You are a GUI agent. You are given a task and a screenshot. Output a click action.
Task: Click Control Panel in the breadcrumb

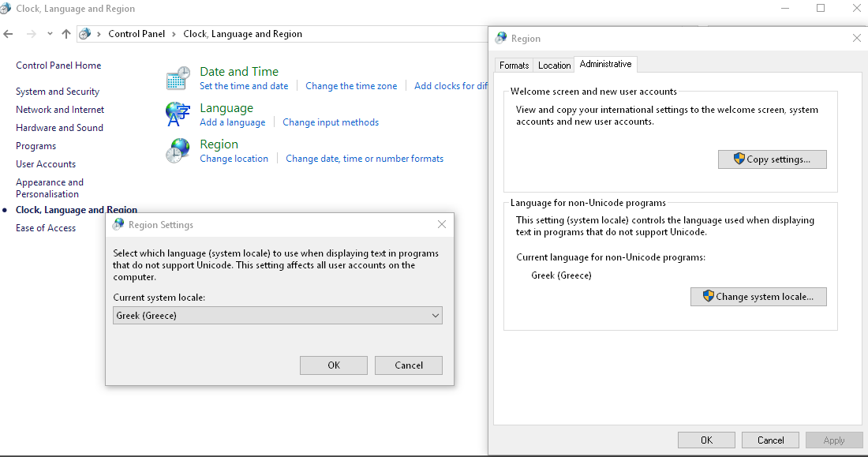coord(137,34)
